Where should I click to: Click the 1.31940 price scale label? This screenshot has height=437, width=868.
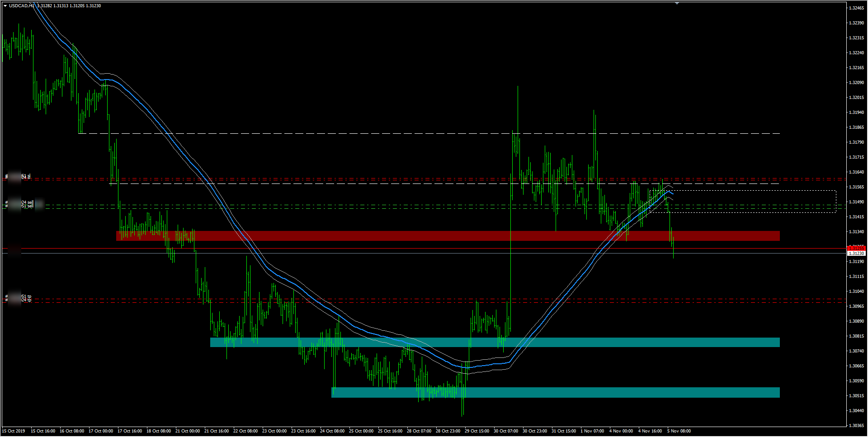856,113
